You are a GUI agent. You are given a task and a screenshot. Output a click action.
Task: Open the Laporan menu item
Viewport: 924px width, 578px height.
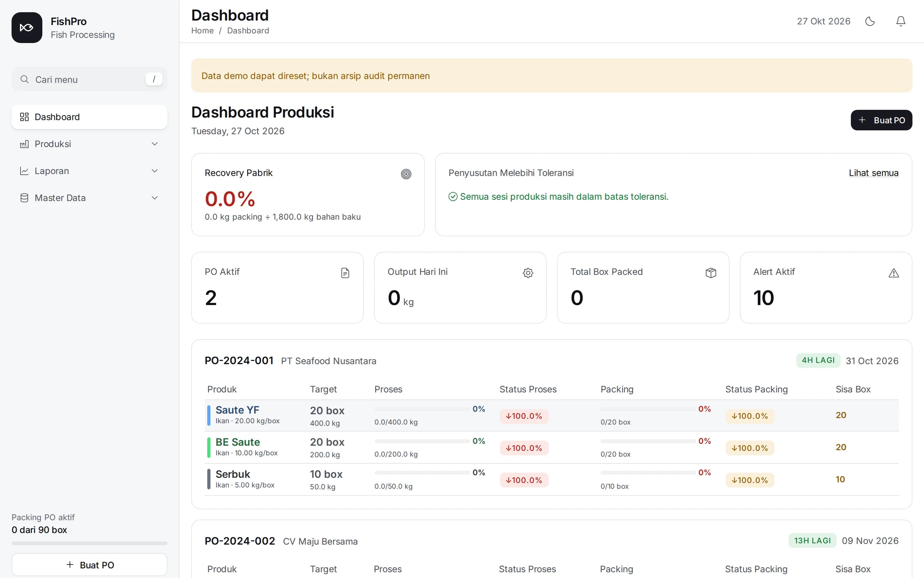89,171
